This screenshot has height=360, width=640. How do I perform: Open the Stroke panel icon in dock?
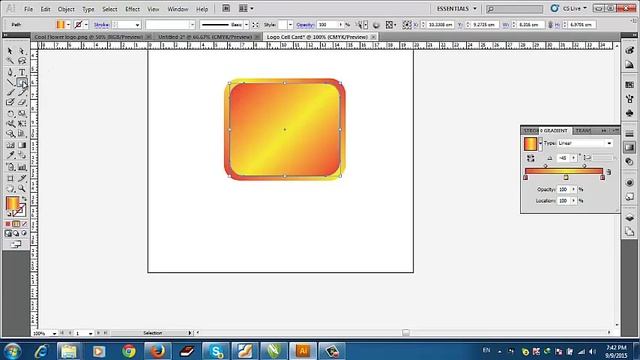[629, 133]
